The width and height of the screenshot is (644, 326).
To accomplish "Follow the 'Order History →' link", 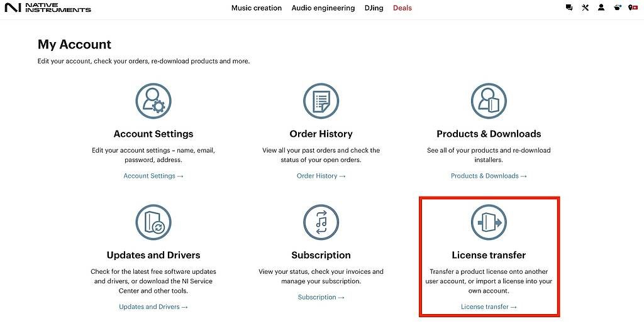I will point(321,176).
